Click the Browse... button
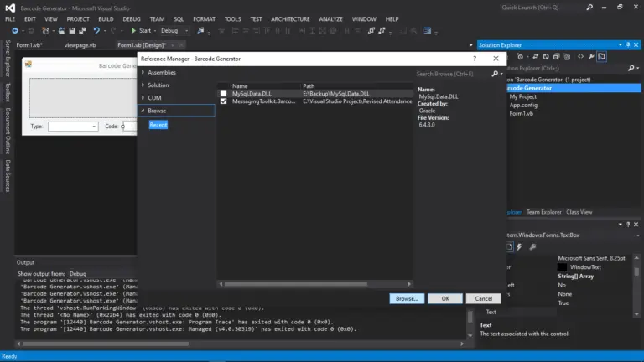The image size is (644, 362). (407, 298)
